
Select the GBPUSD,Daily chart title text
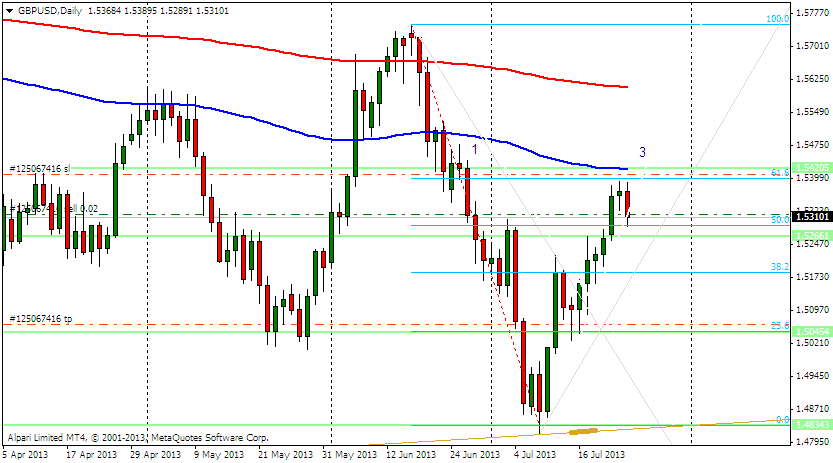(x=50, y=11)
